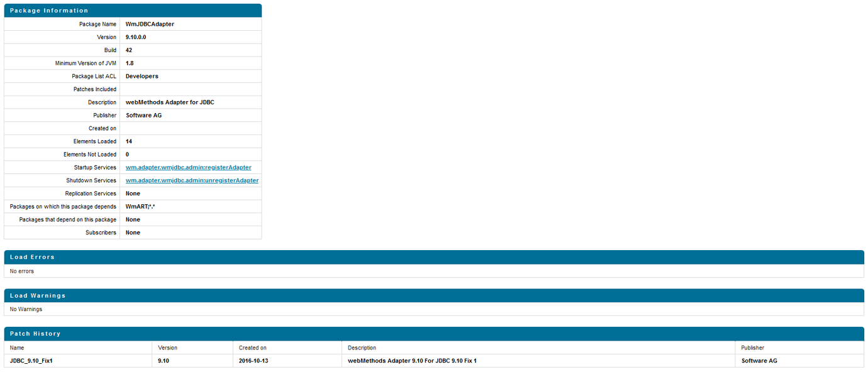Click the Subscribers value None
868x372 pixels.
(133, 232)
